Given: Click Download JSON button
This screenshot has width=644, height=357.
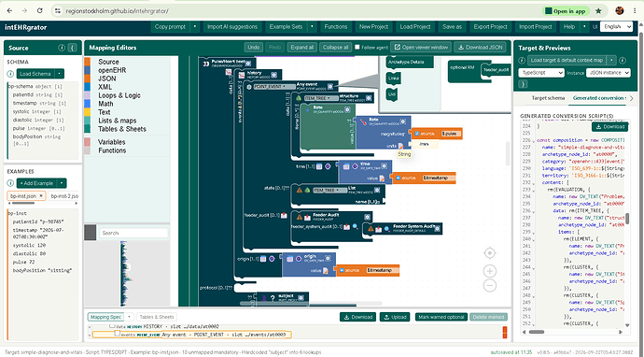Looking at the screenshot, I should (480, 48).
